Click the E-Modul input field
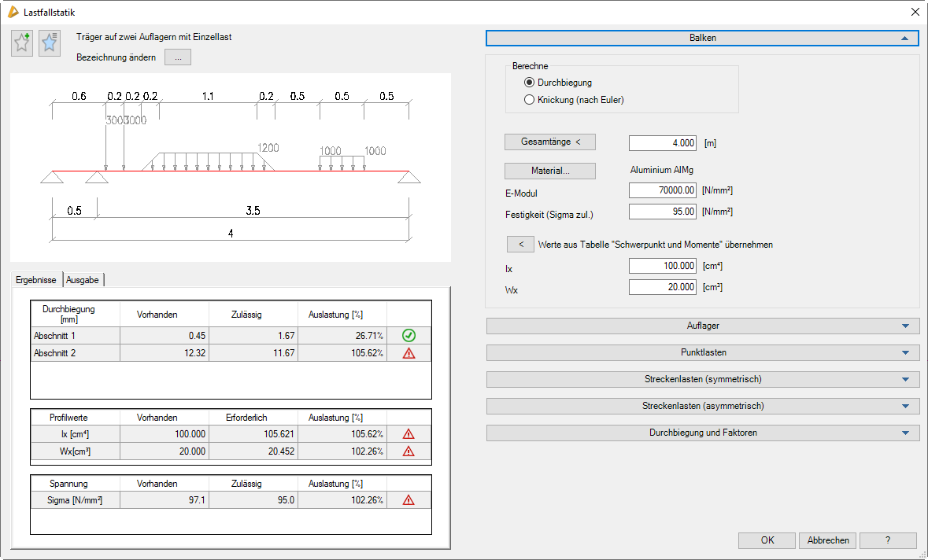This screenshot has height=560, width=928. tap(663, 190)
